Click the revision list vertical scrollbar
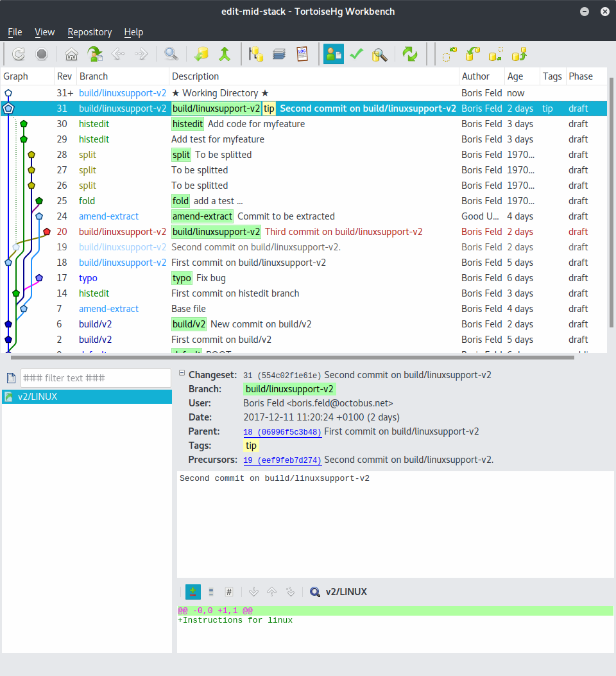The width and height of the screenshot is (616, 676). click(x=612, y=203)
